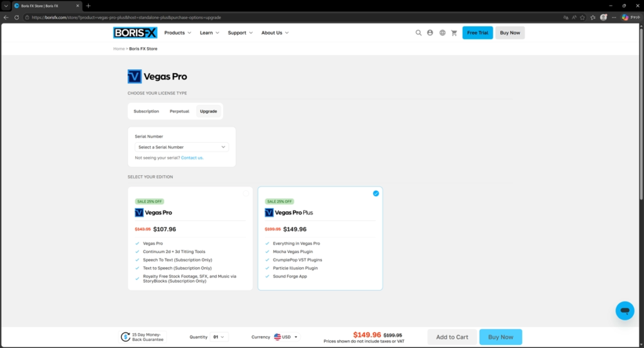
Task: Click the globe language icon
Action: [x=442, y=33]
